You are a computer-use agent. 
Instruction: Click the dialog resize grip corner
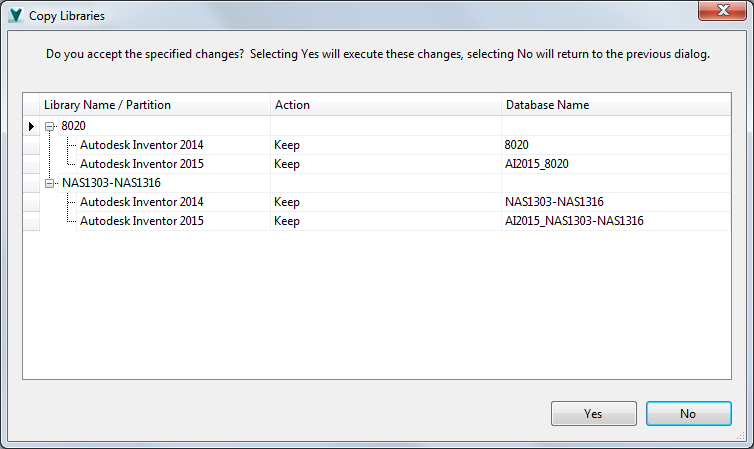click(x=745, y=440)
